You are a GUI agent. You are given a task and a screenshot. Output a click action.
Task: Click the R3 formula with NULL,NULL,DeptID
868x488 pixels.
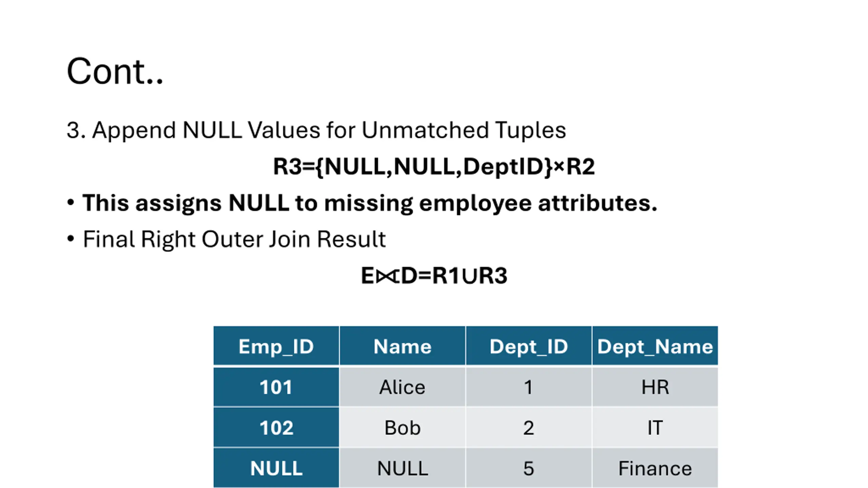[x=434, y=167]
